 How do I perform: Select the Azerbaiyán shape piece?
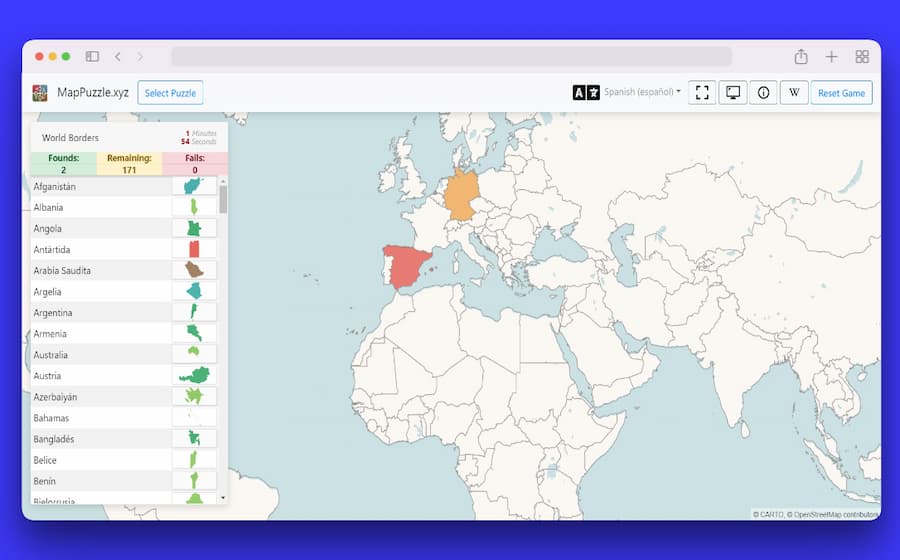[x=194, y=396]
